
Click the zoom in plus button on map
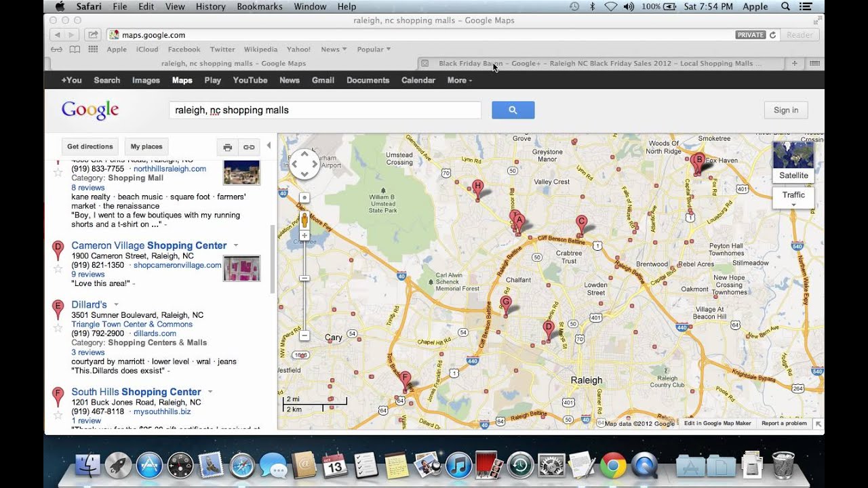pos(304,236)
